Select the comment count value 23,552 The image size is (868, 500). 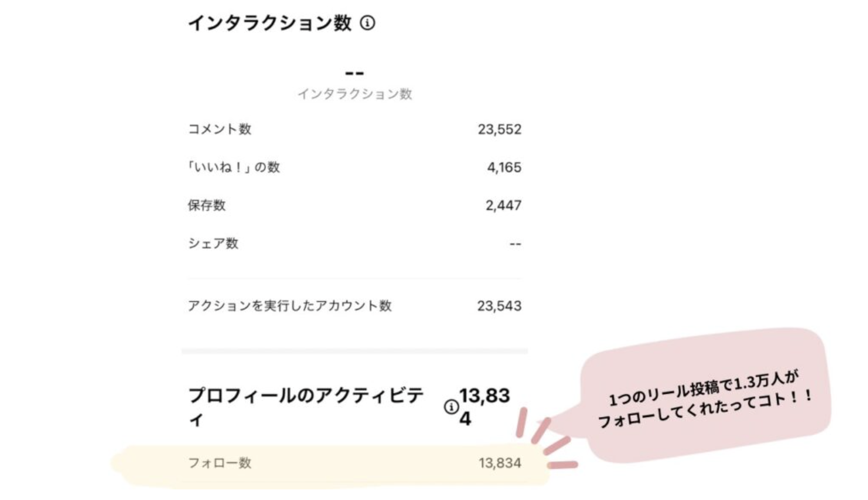click(499, 129)
